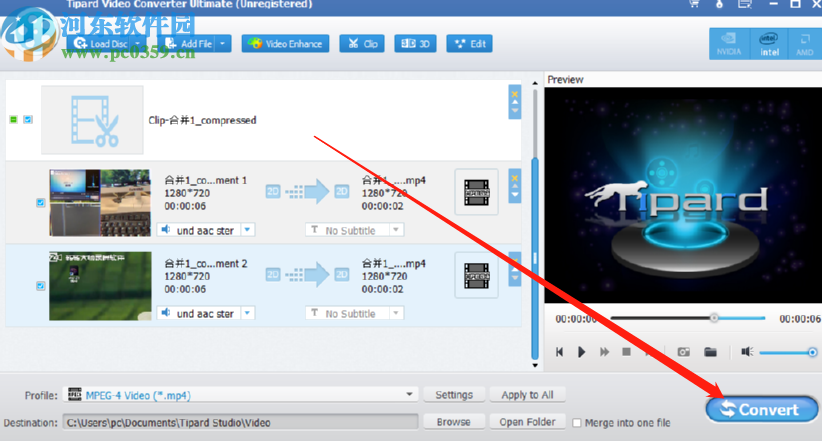Take a snapshot with the camera icon
The image size is (822, 441).
(684, 352)
